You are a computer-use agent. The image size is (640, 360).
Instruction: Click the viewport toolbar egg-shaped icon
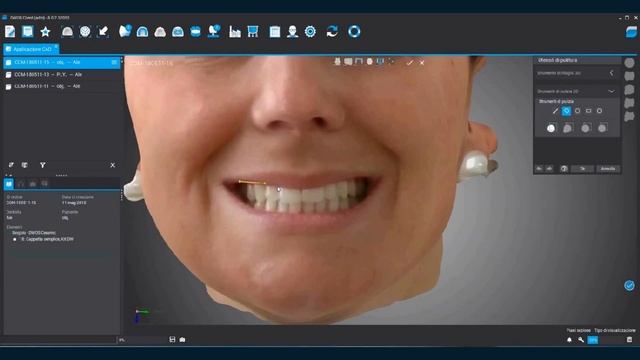pyautogui.click(x=369, y=62)
